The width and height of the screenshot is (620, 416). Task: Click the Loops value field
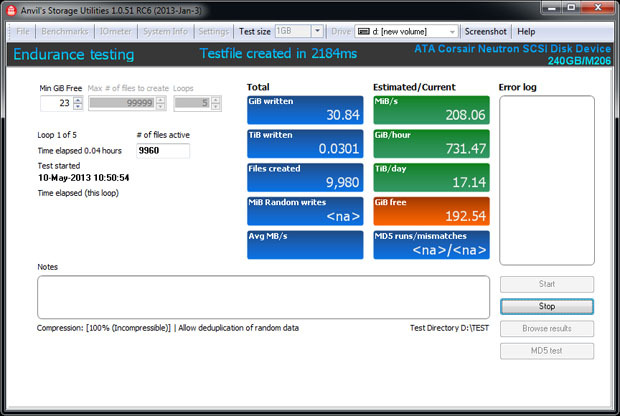[x=193, y=103]
